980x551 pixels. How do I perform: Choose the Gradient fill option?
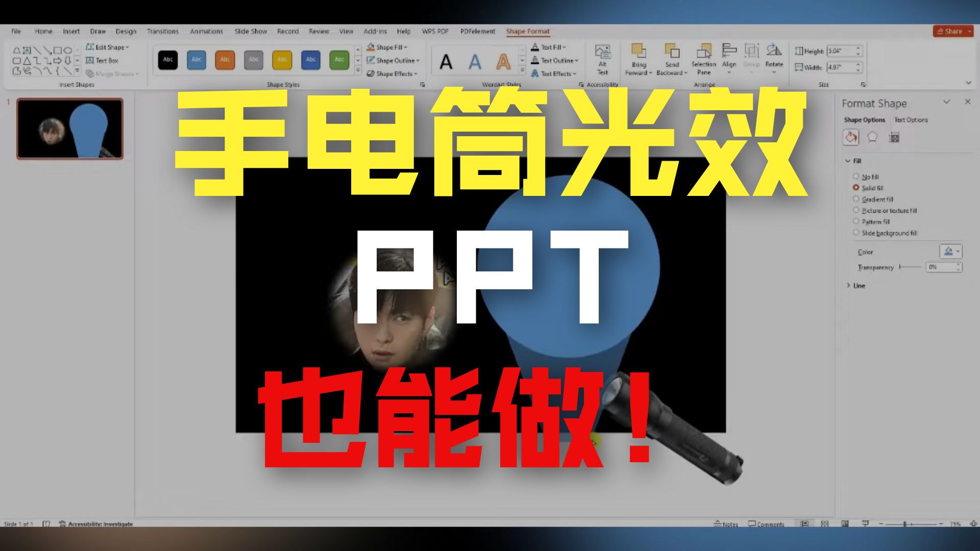(x=856, y=198)
